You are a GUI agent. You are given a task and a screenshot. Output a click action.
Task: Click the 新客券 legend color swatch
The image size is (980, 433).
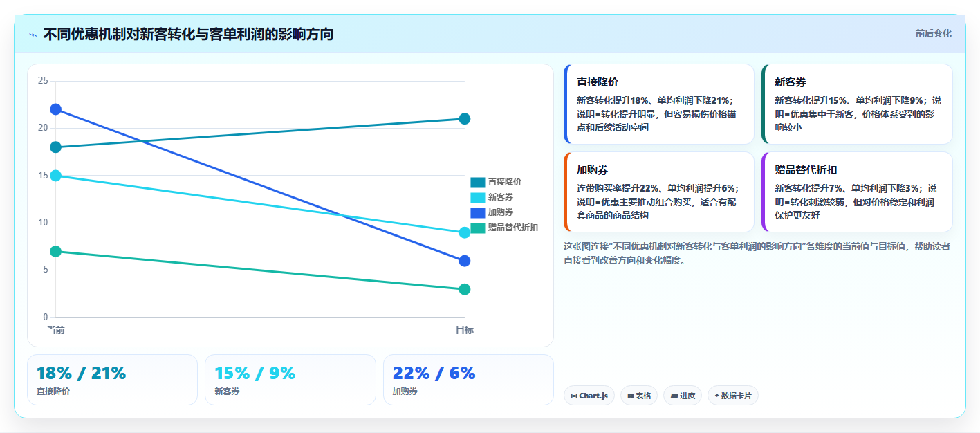coord(478,197)
